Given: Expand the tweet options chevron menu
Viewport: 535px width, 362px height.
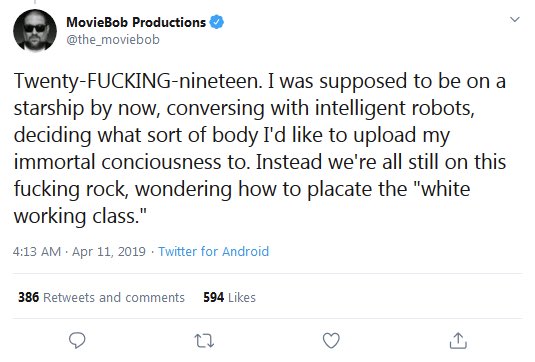Looking at the screenshot, I should pyautogui.click(x=515, y=19).
